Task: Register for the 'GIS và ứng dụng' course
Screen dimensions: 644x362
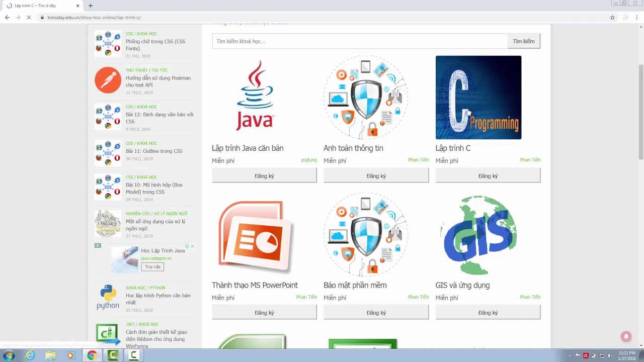Action: coord(488,312)
